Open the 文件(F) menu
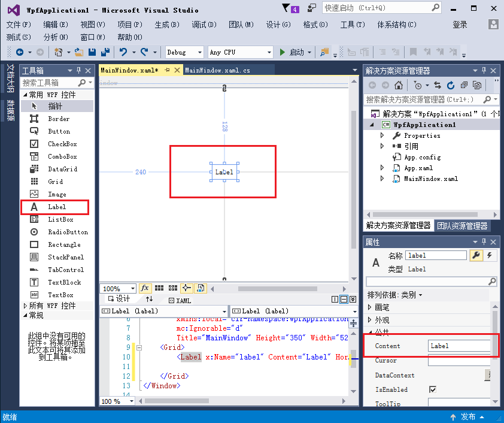Viewport: 504px width, 423px height. click(x=19, y=25)
